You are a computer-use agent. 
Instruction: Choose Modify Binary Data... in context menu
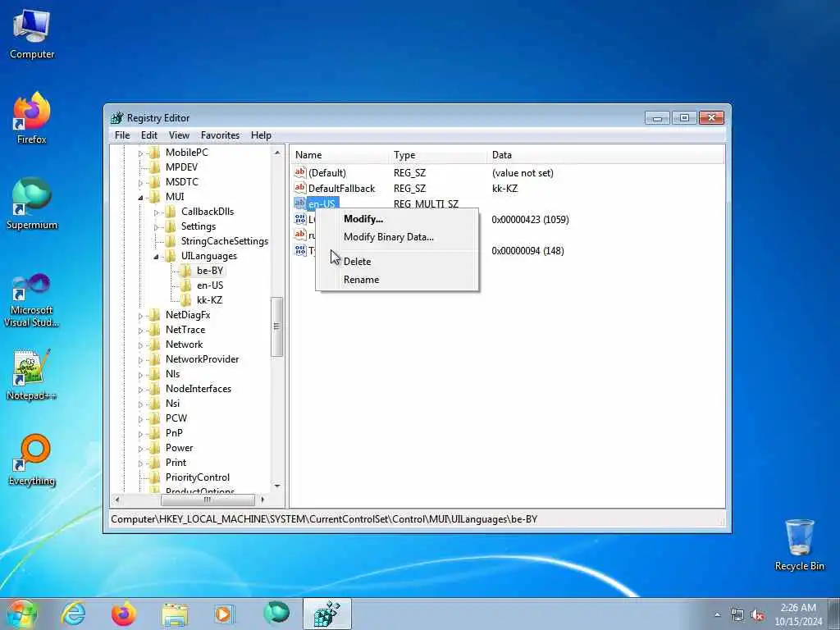pyautogui.click(x=397, y=237)
